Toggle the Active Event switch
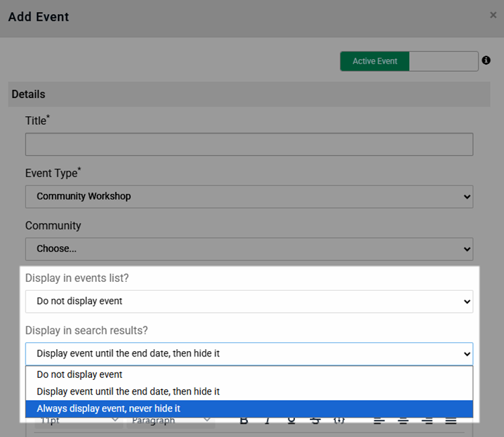Viewport: 504px width, 437px height. coord(409,61)
